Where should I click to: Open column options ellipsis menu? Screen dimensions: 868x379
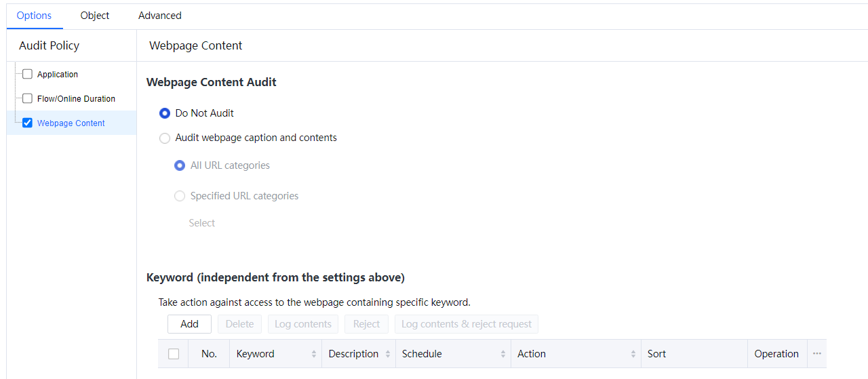point(816,354)
